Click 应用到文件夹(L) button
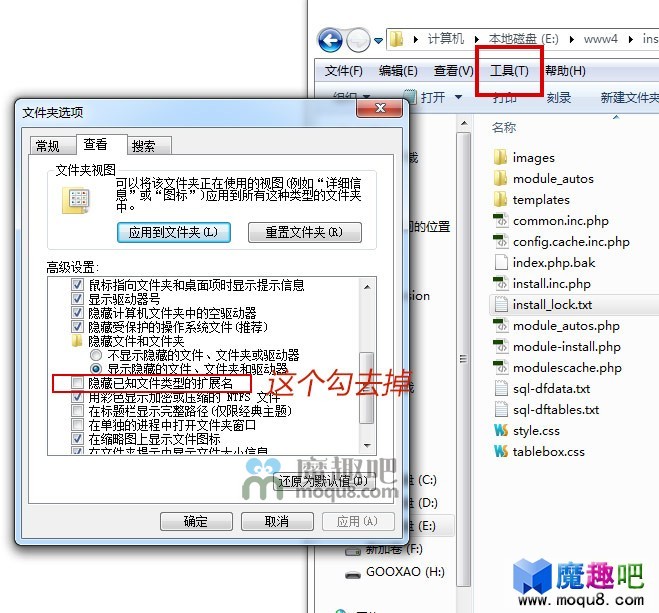The height and width of the screenshot is (613, 659). (174, 232)
